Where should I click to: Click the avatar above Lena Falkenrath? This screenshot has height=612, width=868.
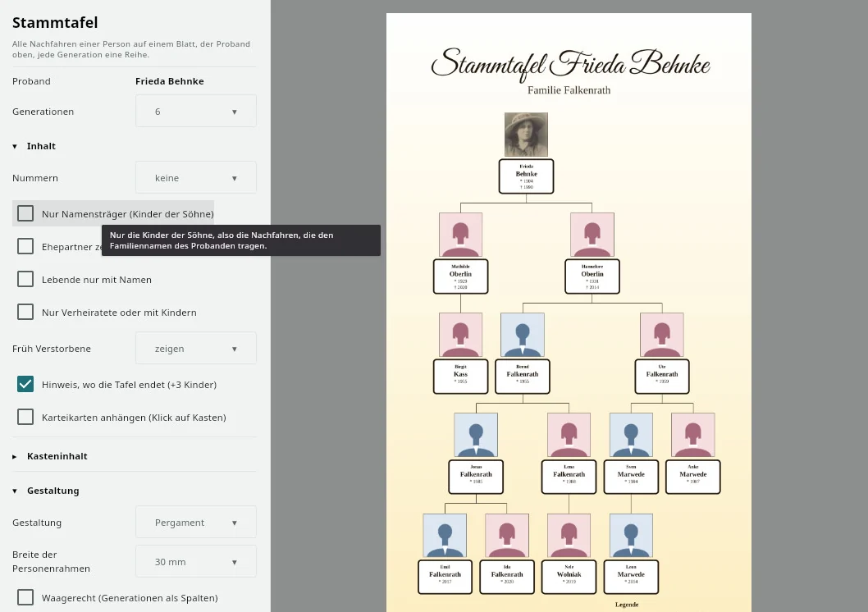click(x=569, y=435)
